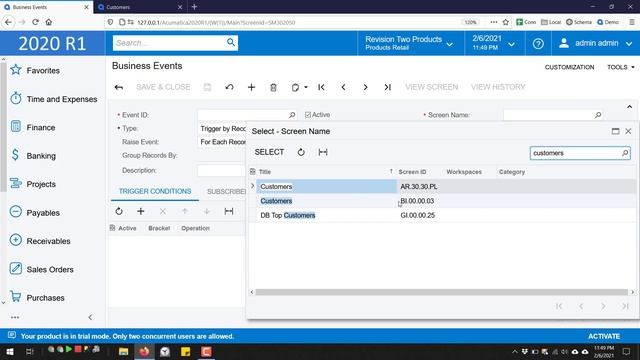Image resolution: width=640 pixels, height=360 pixels.
Task: Sort lookup by Screen ID column
Action: coord(412,172)
